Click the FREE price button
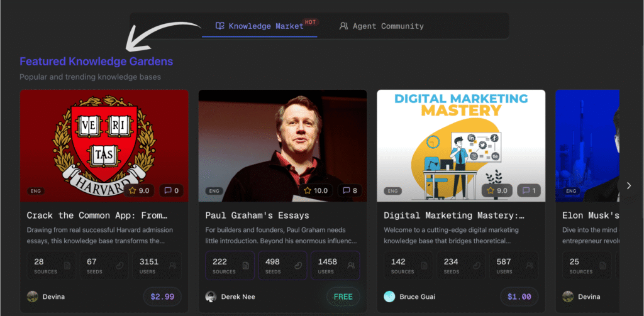This screenshot has width=644, height=316. pos(343,297)
